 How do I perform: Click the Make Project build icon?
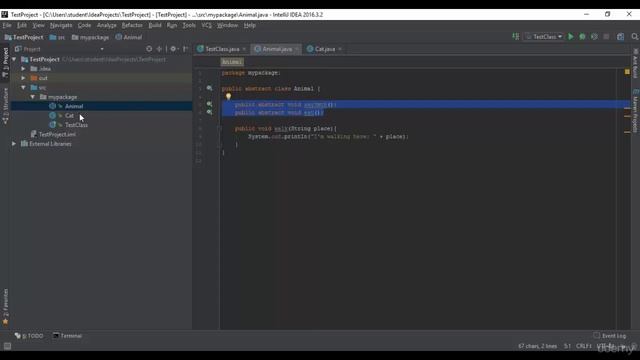516,37
